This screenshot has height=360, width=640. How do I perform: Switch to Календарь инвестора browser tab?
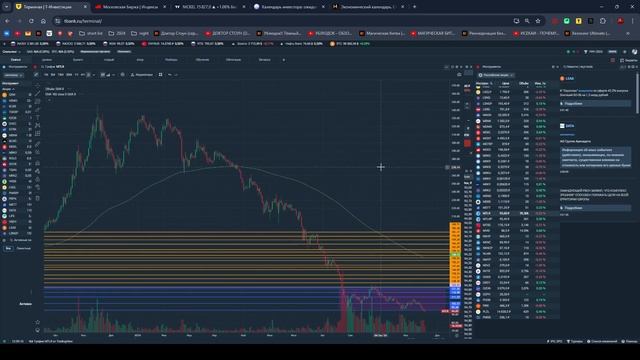pyautogui.click(x=290, y=7)
